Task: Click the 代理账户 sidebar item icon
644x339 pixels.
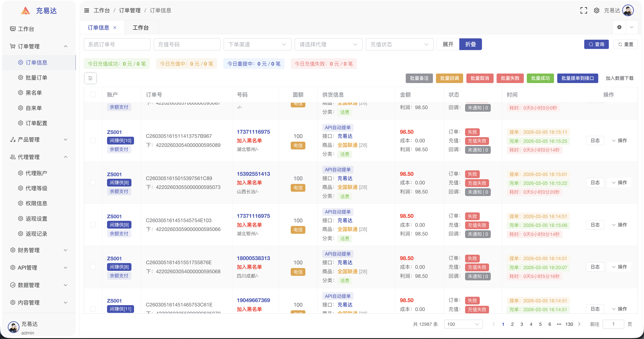Action: coord(21,173)
